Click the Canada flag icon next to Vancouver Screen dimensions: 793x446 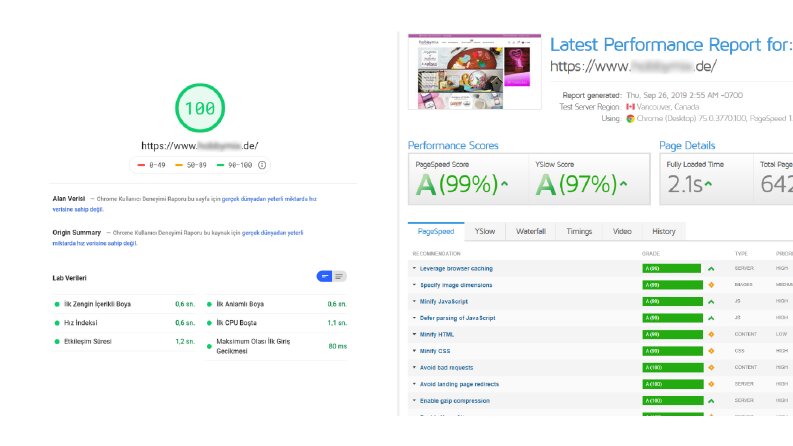(x=630, y=107)
